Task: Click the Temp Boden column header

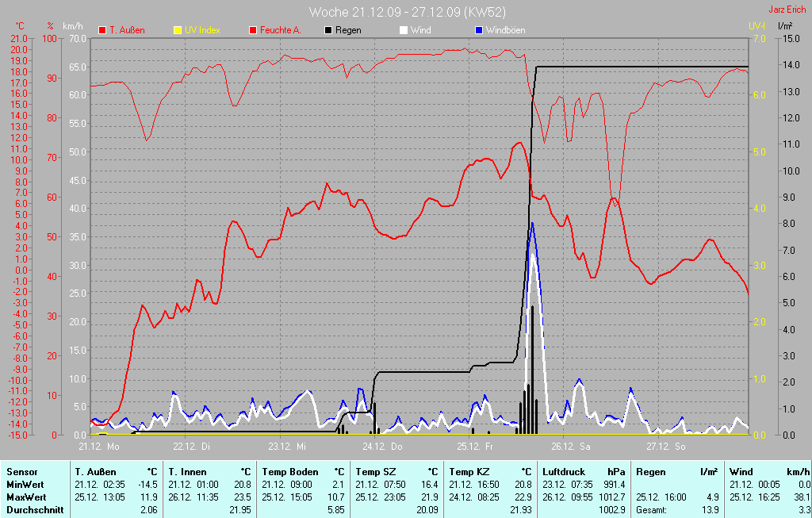Action: [x=289, y=471]
